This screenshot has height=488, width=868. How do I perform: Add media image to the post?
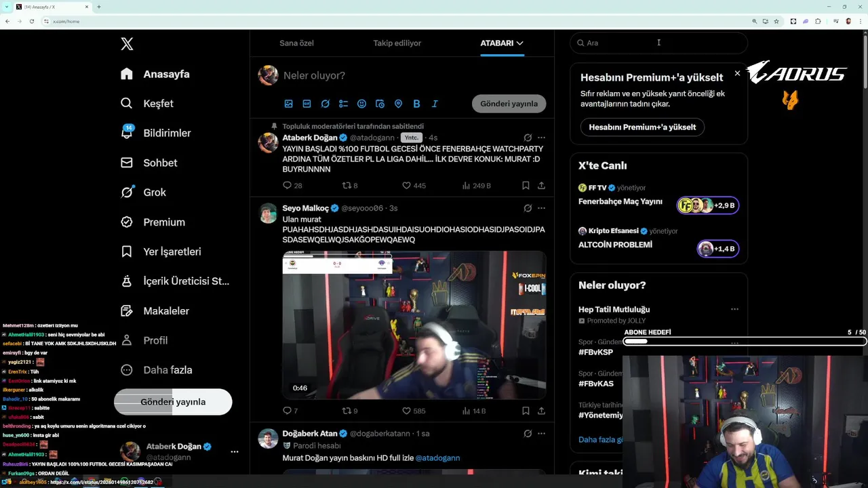(x=289, y=104)
